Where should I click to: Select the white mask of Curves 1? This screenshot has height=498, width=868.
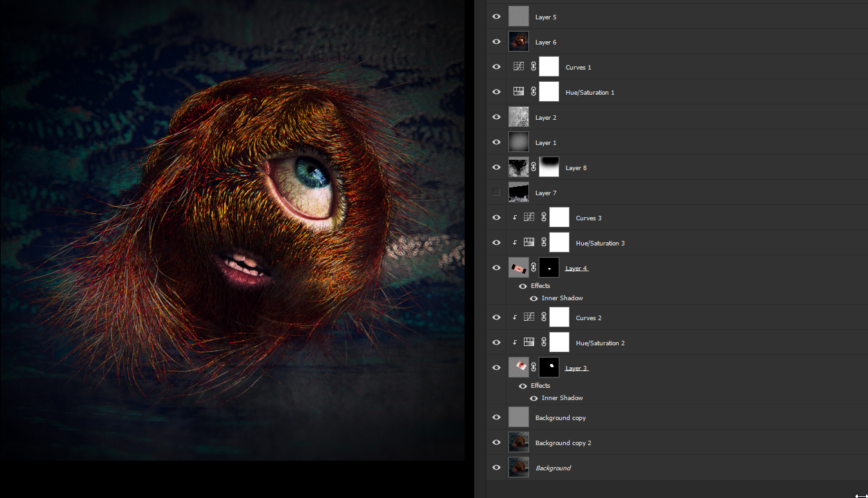point(549,66)
